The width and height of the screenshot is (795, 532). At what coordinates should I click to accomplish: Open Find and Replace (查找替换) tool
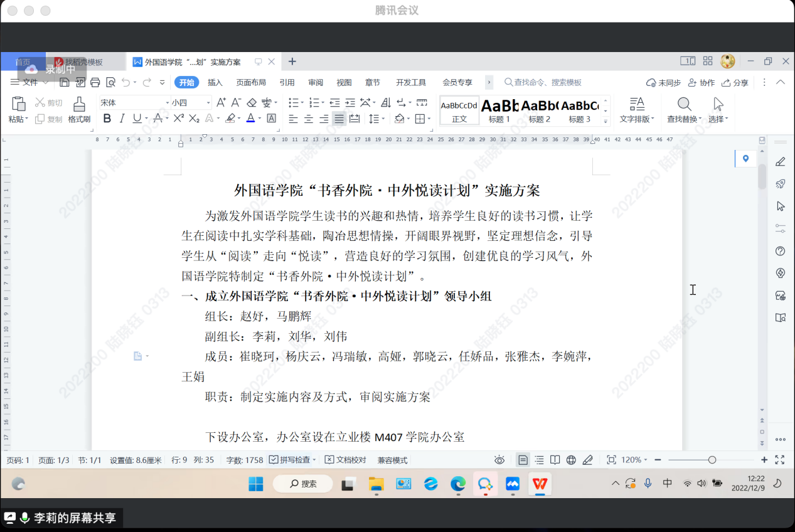coord(684,110)
